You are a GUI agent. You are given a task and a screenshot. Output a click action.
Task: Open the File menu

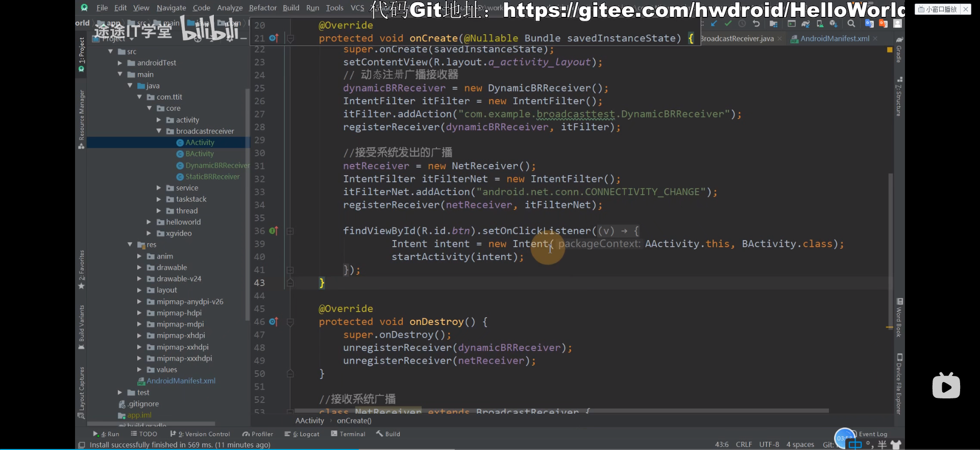(x=102, y=8)
